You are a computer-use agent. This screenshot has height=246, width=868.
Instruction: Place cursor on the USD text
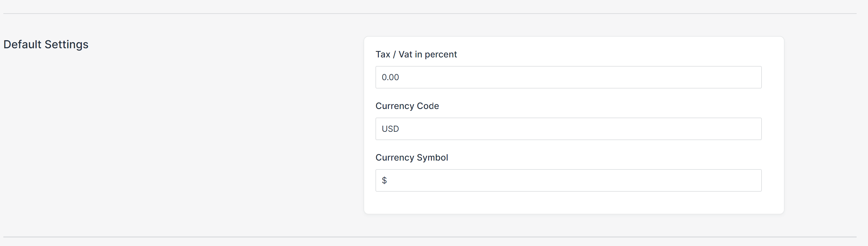pyautogui.click(x=390, y=129)
